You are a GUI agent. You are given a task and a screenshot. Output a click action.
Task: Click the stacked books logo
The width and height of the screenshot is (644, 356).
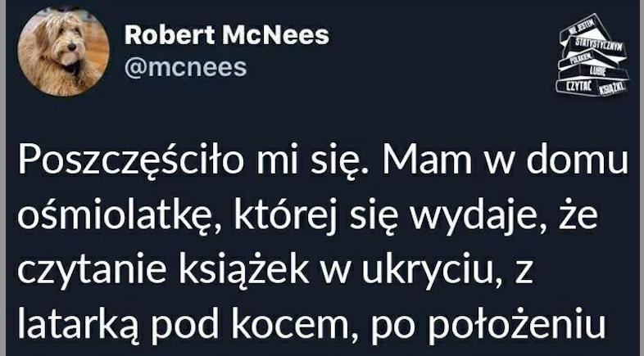click(592, 55)
